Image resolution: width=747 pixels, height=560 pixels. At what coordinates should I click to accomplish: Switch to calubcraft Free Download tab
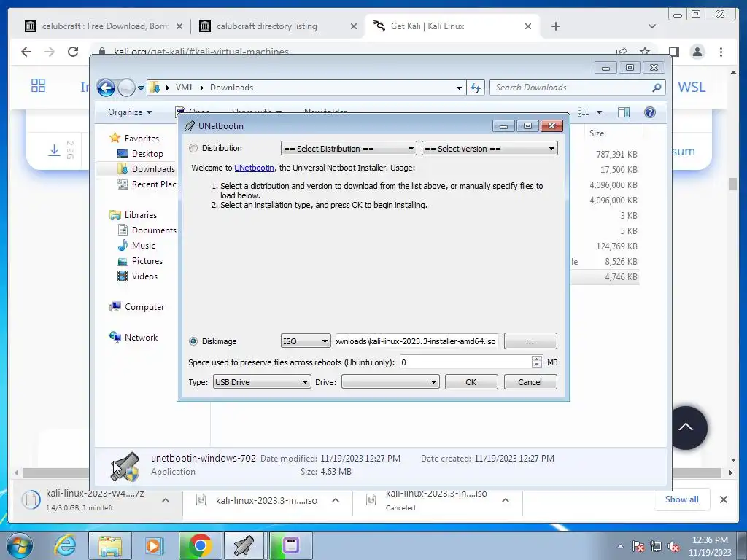coord(104,26)
